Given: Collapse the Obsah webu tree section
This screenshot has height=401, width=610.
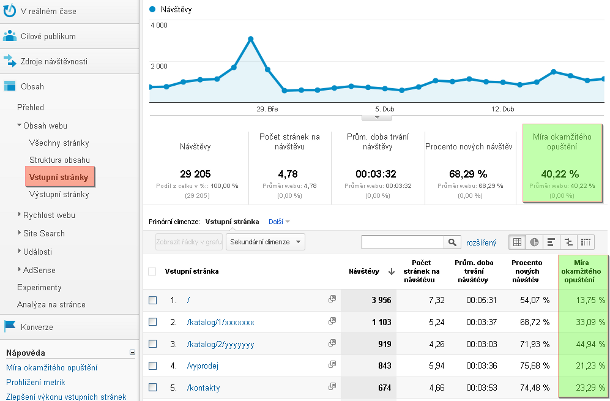Looking at the screenshot, I should (x=19, y=125).
